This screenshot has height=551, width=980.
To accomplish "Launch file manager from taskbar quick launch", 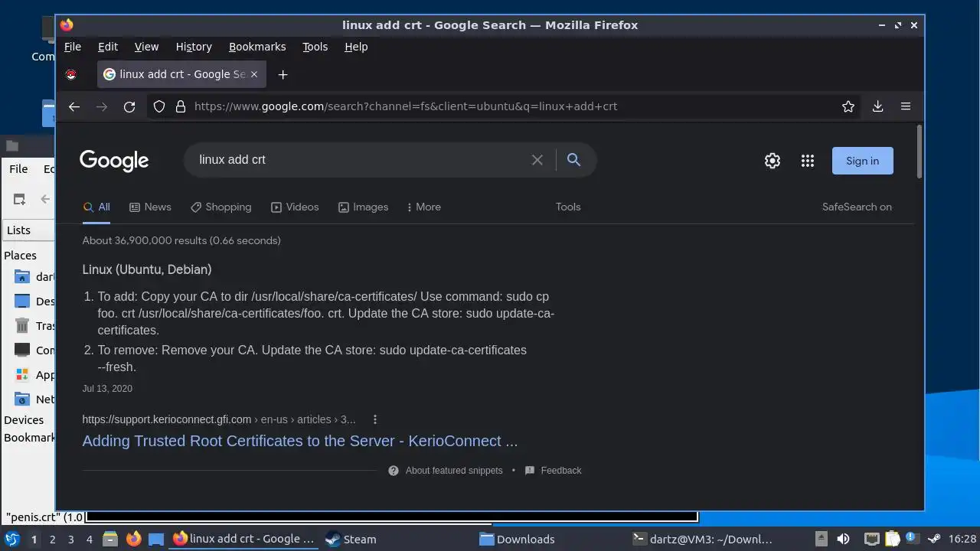I will tap(110, 540).
